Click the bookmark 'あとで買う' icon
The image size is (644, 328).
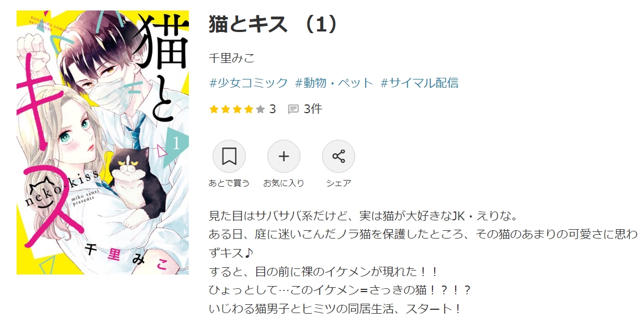click(229, 156)
